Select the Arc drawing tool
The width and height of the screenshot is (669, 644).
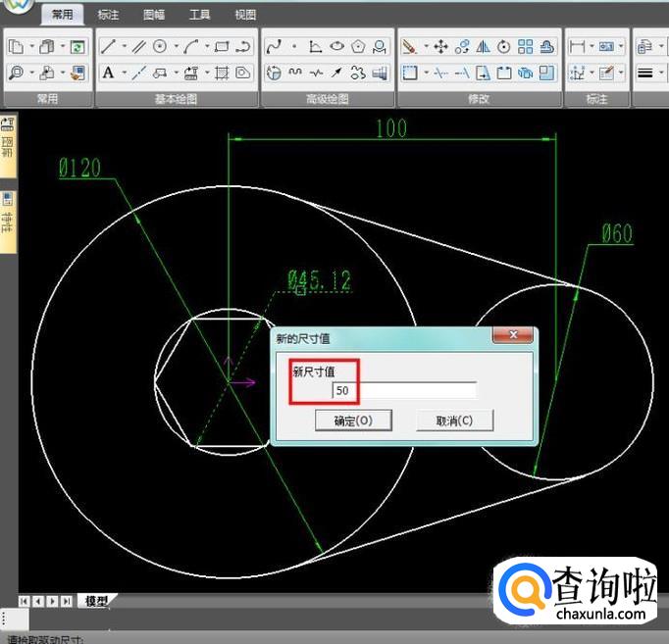coord(190,46)
